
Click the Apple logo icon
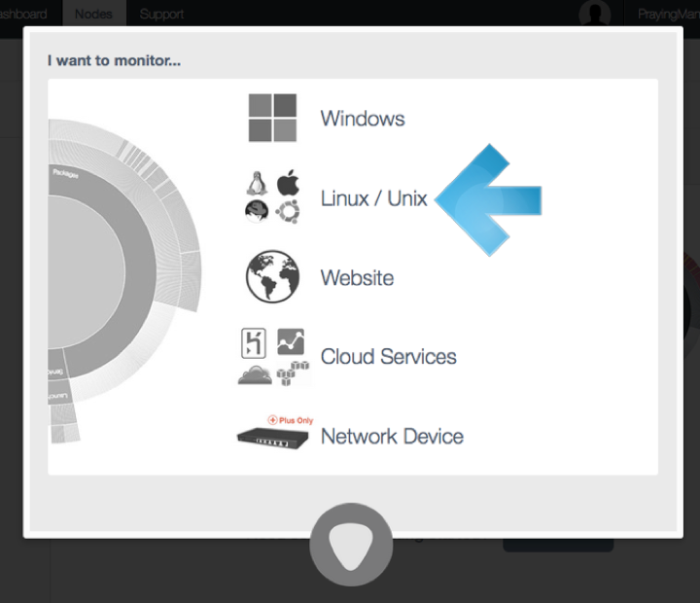pyautogui.click(x=288, y=182)
